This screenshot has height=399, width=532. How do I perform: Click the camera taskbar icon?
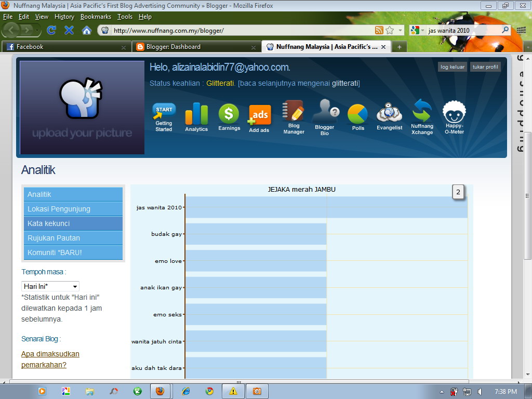(x=257, y=391)
